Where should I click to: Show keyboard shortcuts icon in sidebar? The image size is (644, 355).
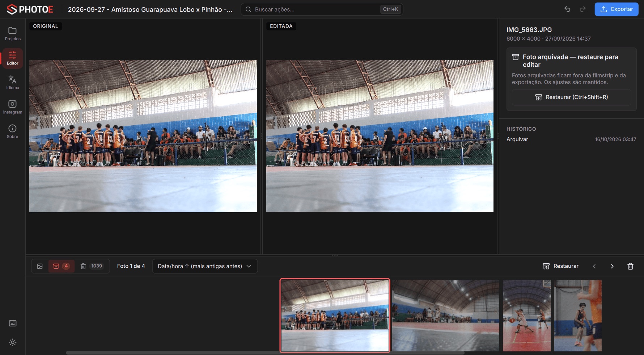click(x=13, y=323)
